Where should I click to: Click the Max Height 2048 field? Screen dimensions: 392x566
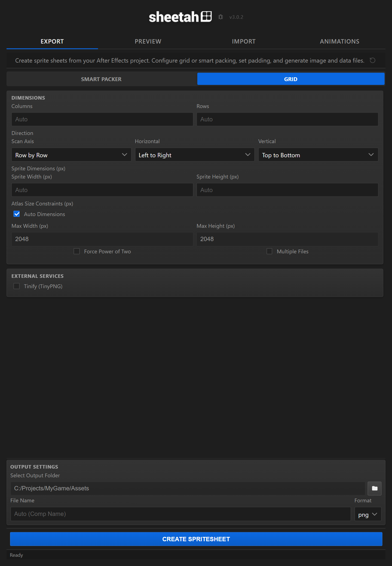[x=287, y=239]
